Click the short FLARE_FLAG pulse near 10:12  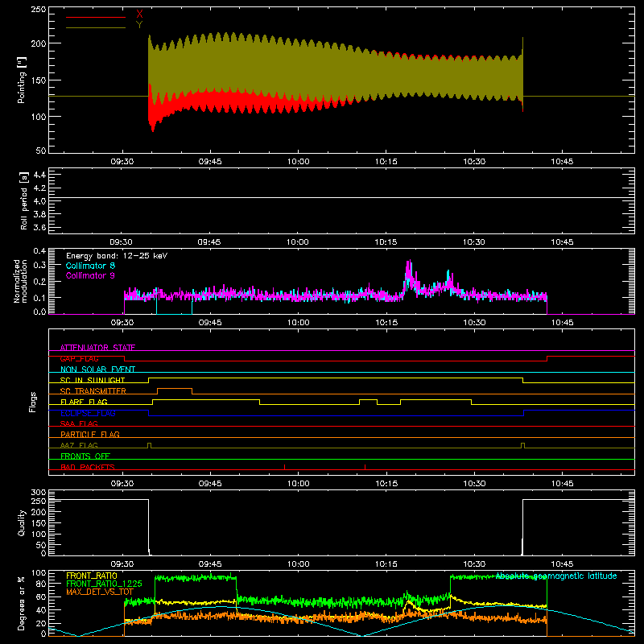click(369, 399)
